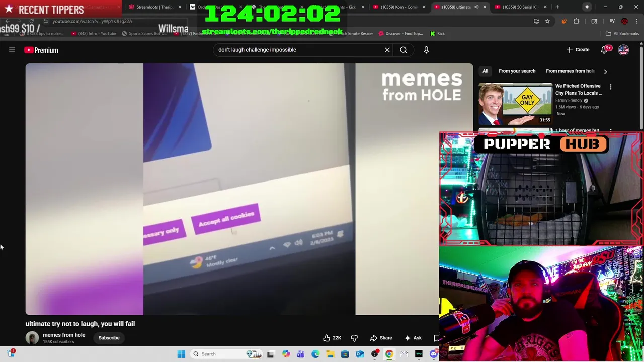Show more filter chips with right arrow
The image size is (644, 362).
click(x=605, y=71)
